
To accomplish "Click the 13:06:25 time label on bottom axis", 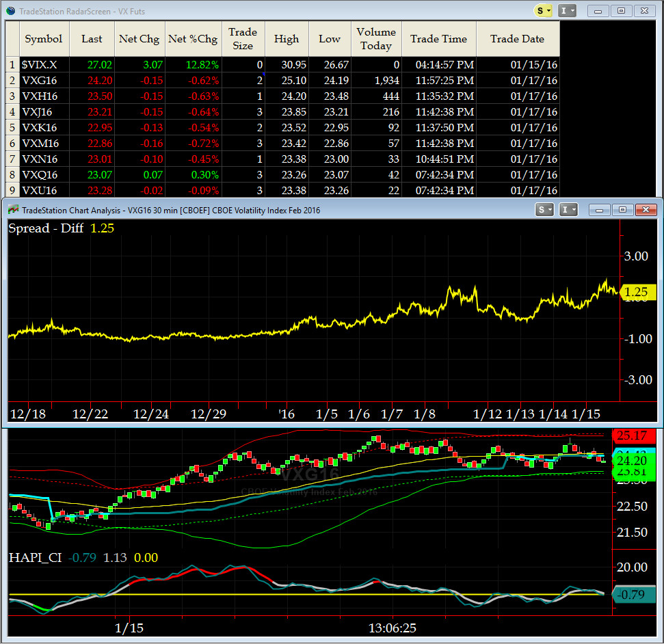I will (x=393, y=628).
